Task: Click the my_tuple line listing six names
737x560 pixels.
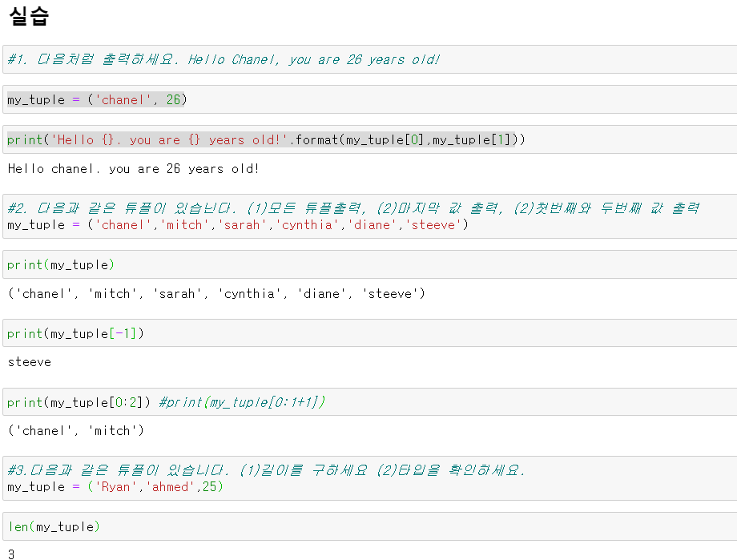Action: click(x=238, y=225)
